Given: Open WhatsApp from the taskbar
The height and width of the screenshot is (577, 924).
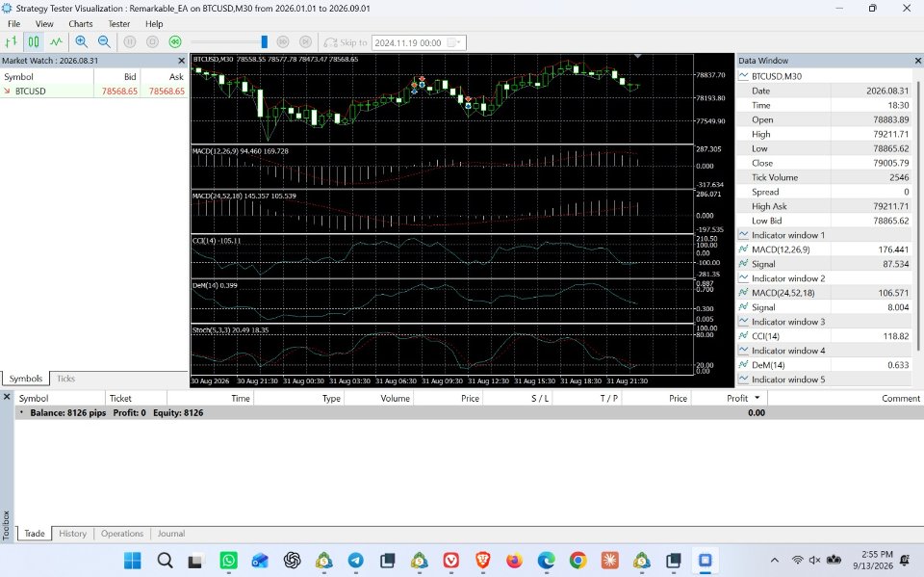Looking at the screenshot, I should (229, 560).
